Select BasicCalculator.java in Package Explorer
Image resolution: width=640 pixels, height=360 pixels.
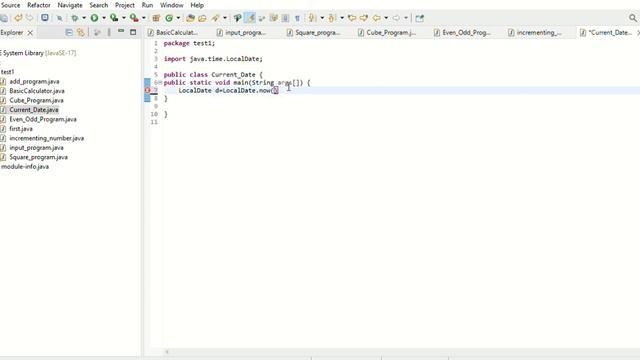pos(37,91)
